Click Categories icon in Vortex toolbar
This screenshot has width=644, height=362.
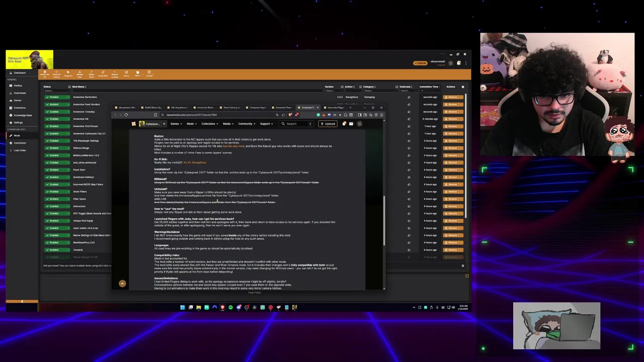pyautogui.click(x=68, y=74)
